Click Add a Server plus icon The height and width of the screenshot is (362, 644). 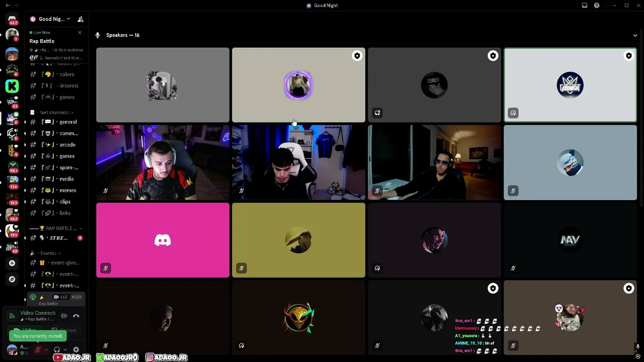[12, 263]
